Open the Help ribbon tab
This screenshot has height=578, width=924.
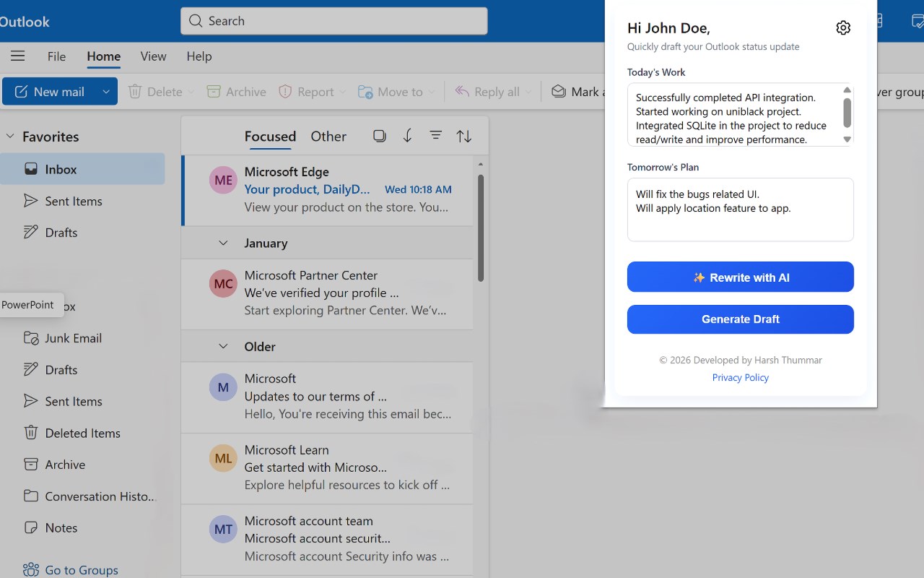[199, 56]
